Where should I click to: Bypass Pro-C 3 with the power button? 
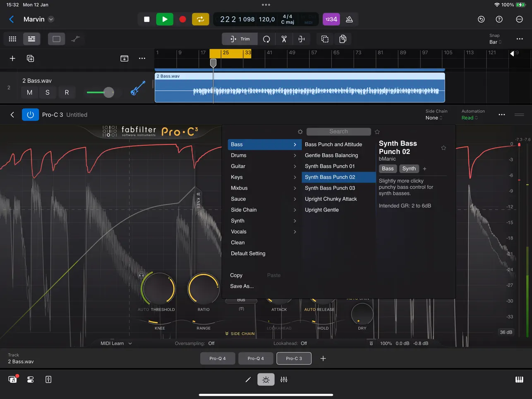(x=30, y=115)
